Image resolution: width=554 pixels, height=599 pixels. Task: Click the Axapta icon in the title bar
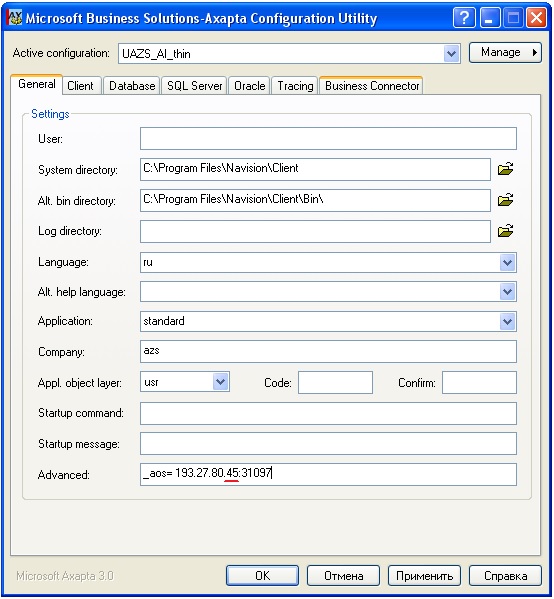click(x=15, y=18)
